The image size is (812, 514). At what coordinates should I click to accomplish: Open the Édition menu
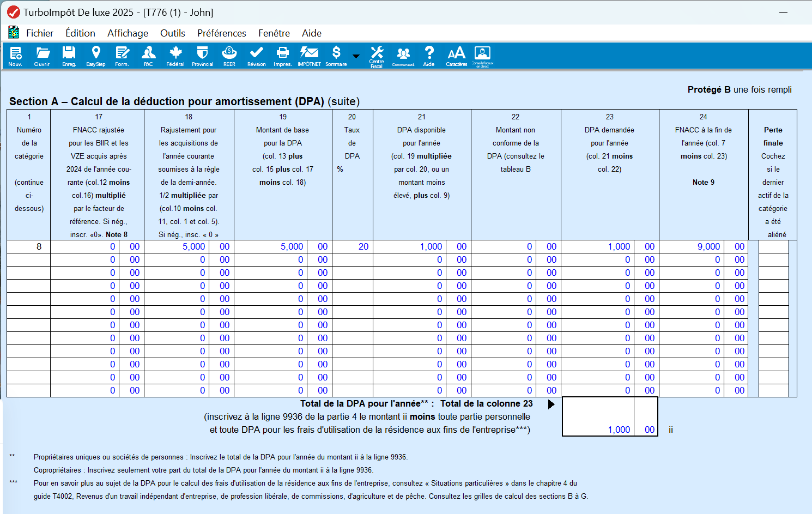click(80, 33)
